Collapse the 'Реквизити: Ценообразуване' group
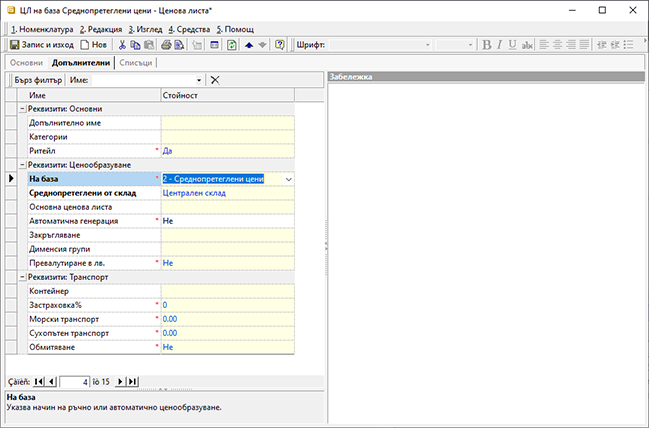Screen dimensions: 649x428 tap(22, 164)
